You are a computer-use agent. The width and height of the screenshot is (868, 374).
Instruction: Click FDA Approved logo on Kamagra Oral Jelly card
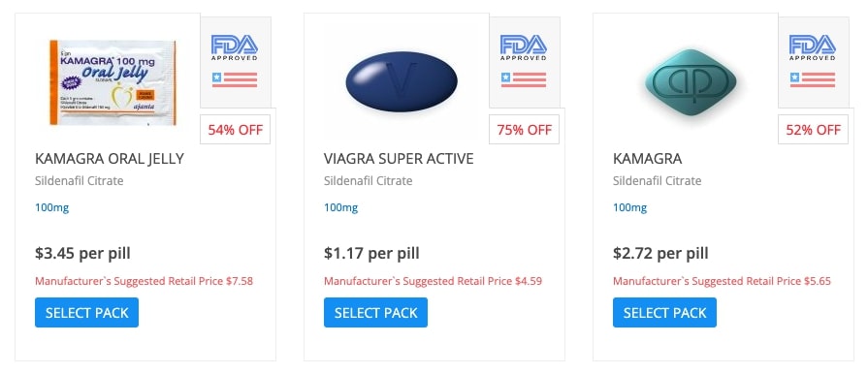point(235,47)
